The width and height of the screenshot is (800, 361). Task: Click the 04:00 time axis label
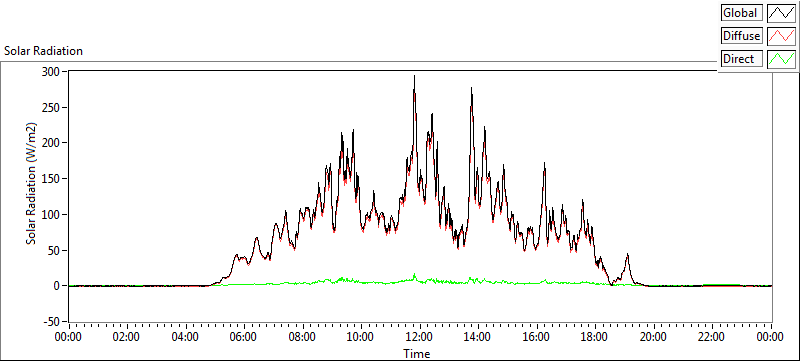185,337
